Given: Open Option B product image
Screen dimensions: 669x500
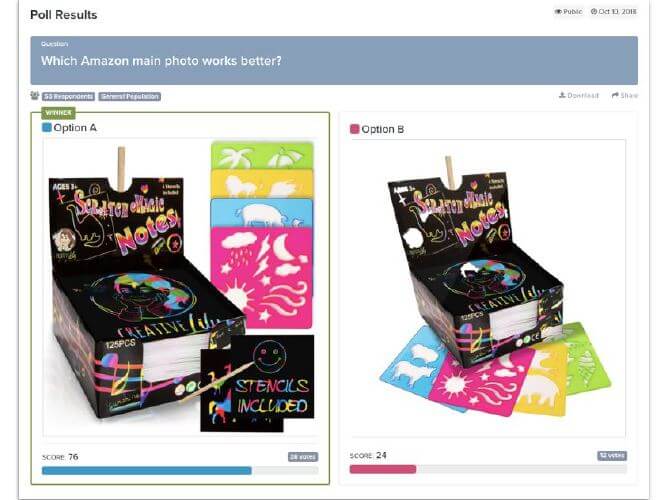Looking at the screenshot, I should click(488, 288).
